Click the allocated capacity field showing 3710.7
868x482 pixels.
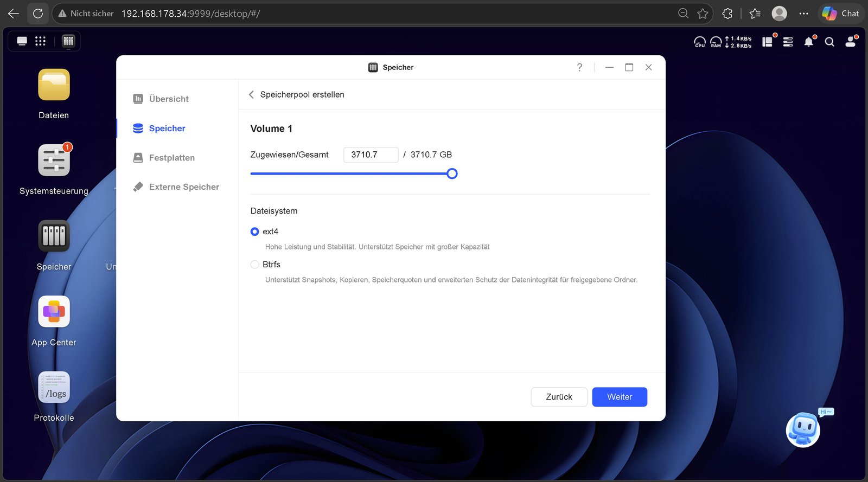click(371, 155)
